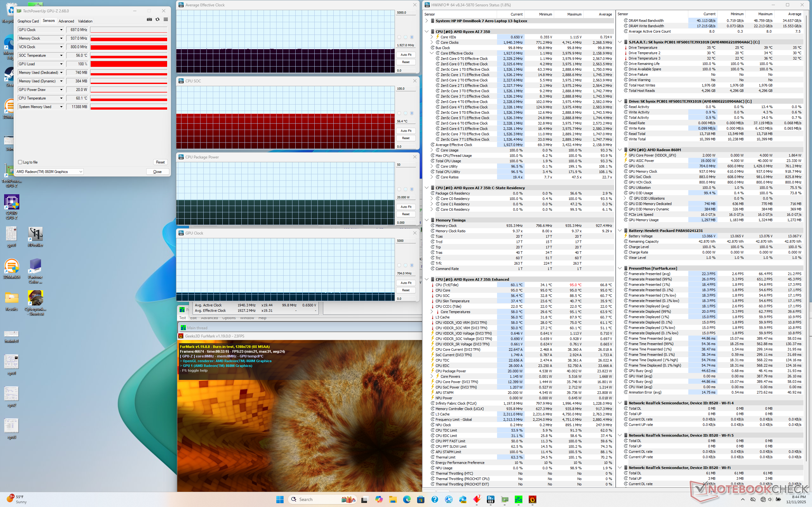This screenshot has height=507, width=812.
Task: Toggle the third graph-style checkbox in Average Effective Clock
Action: click(x=412, y=37)
